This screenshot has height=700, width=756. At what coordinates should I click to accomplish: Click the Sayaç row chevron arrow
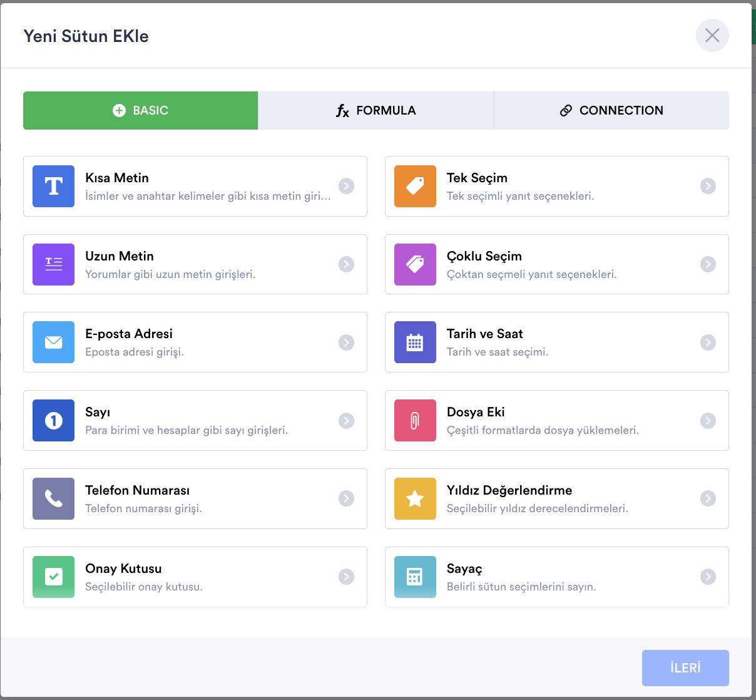(708, 577)
